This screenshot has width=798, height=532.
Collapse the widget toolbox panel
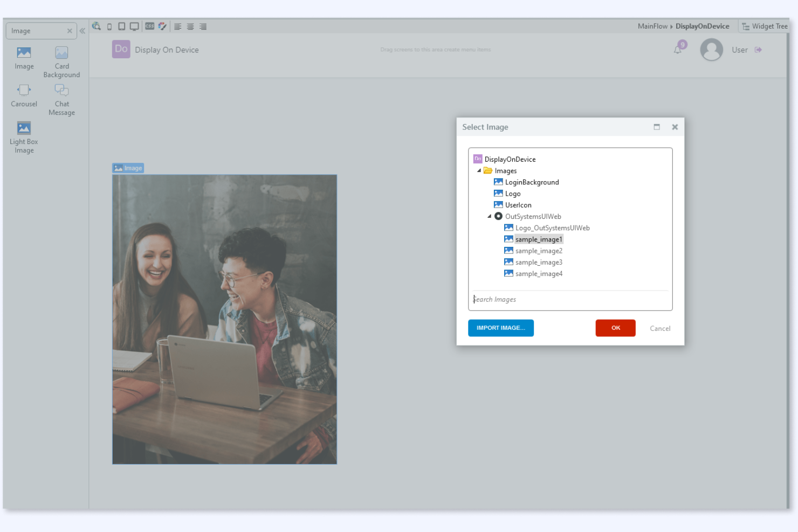[82, 31]
